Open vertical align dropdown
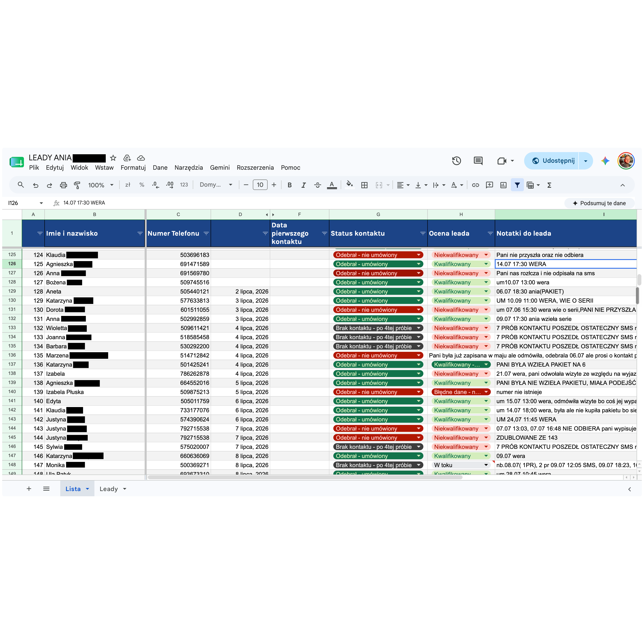The image size is (644, 644). coord(421,185)
